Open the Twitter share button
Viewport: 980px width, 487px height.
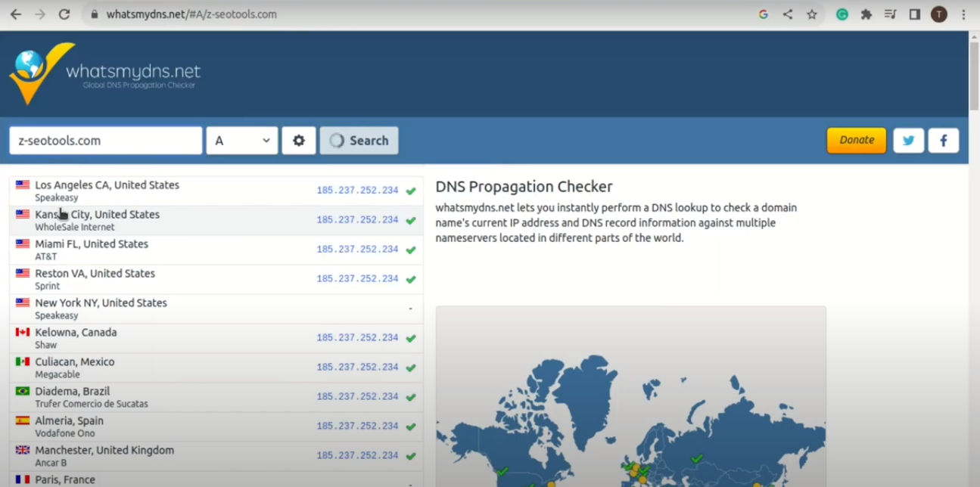click(x=908, y=141)
